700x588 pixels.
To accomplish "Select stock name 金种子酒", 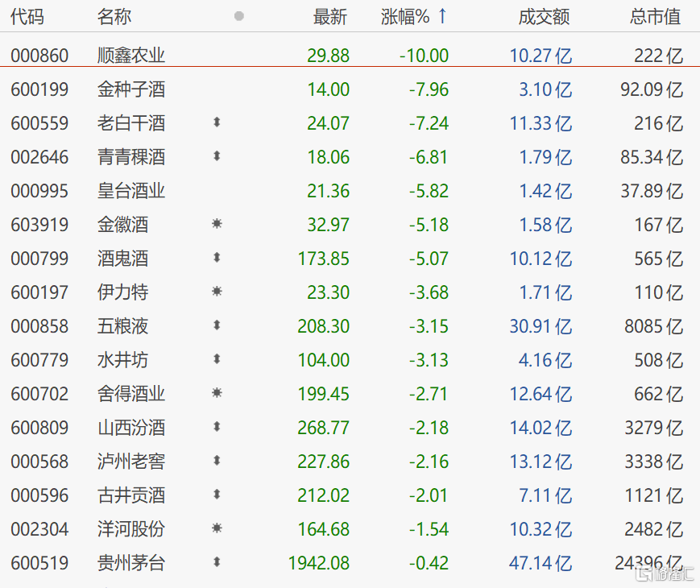I will click(x=131, y=89).
